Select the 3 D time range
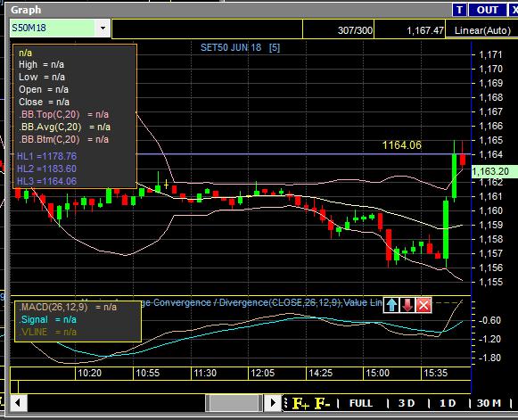This screenshot has width=518, height=420. pos(407,403)
